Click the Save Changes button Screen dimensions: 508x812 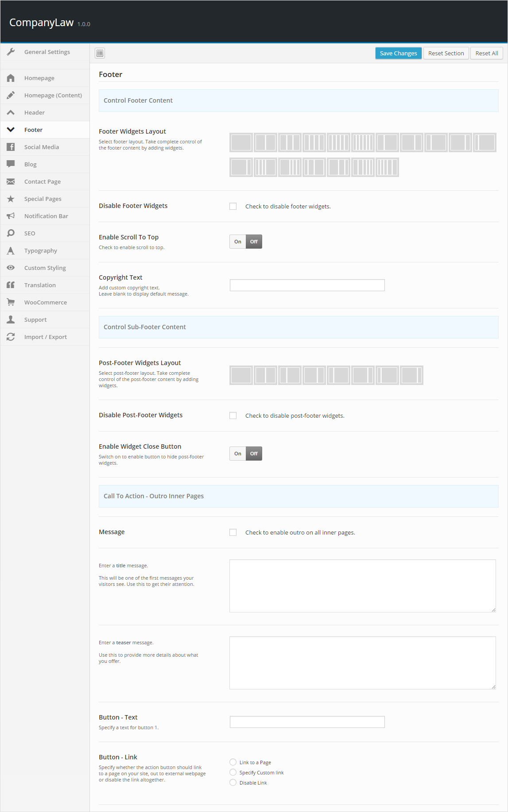(x=398, y=53)
